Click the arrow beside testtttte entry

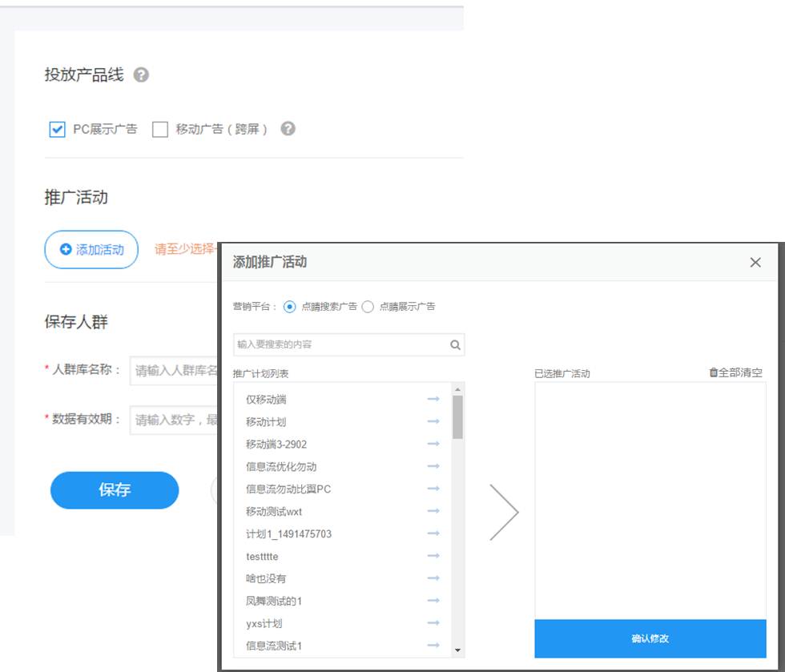click(433, 555)
